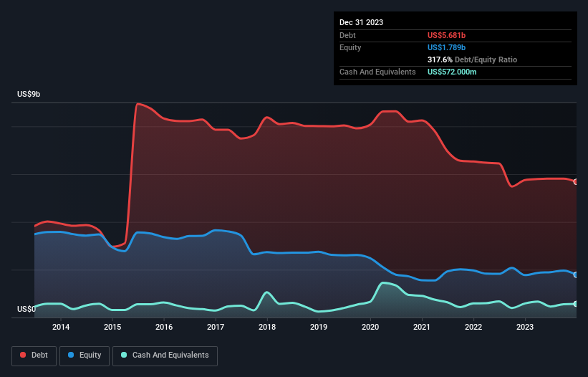Click the tooltip Debt row label

(347, 35)
